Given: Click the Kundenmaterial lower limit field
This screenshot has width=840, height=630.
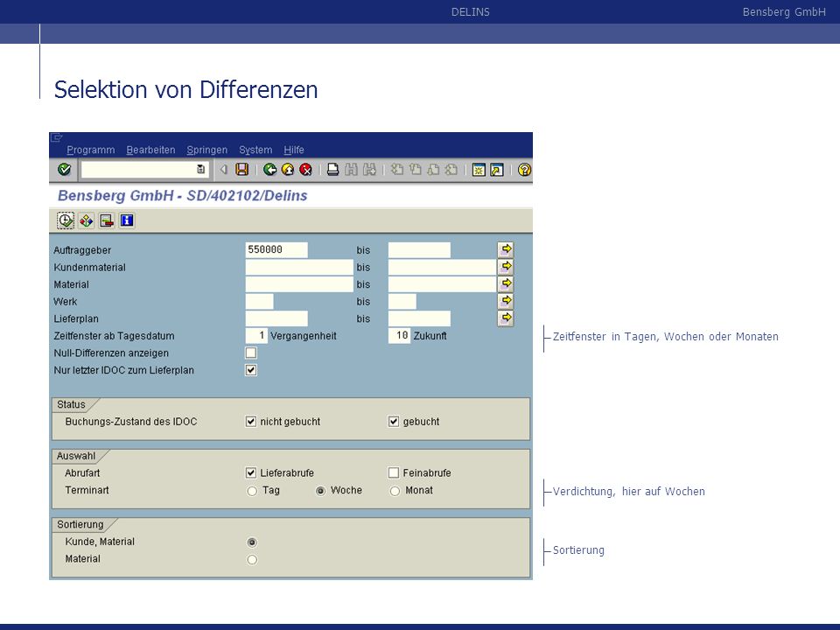Looking at the screenshot, I should (x=299, y=267).
